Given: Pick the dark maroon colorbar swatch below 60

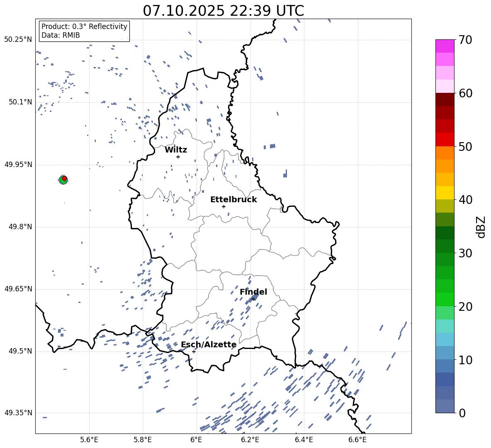Looking at the screenshot, I should (445, 99).
